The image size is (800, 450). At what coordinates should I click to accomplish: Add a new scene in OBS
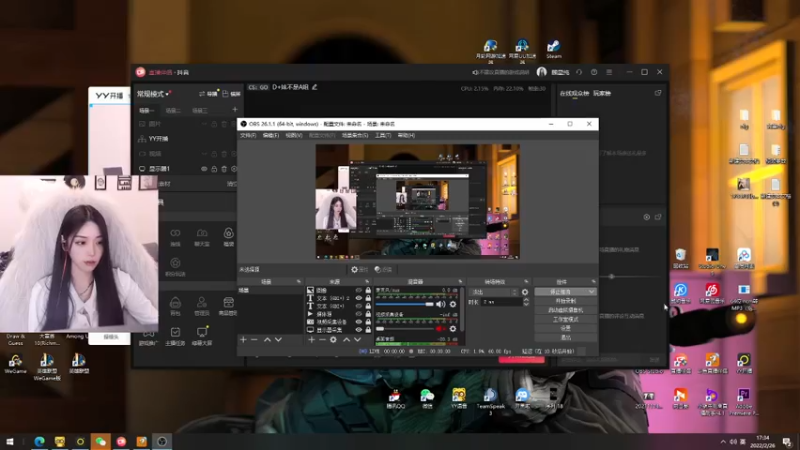[x=243, y=340]
